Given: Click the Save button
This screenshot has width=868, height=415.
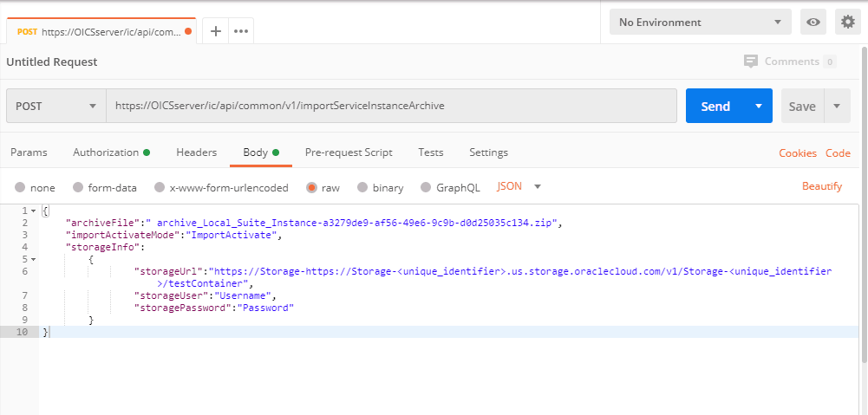Looking at the screenshot, I should (x=802, y=106).
